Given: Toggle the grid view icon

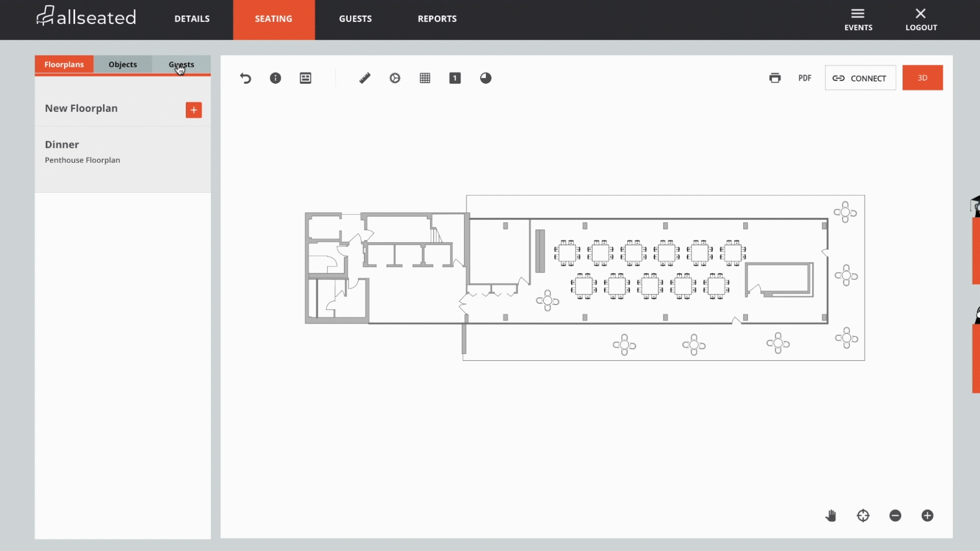Looking at the screenshot, I should [425, 78].
